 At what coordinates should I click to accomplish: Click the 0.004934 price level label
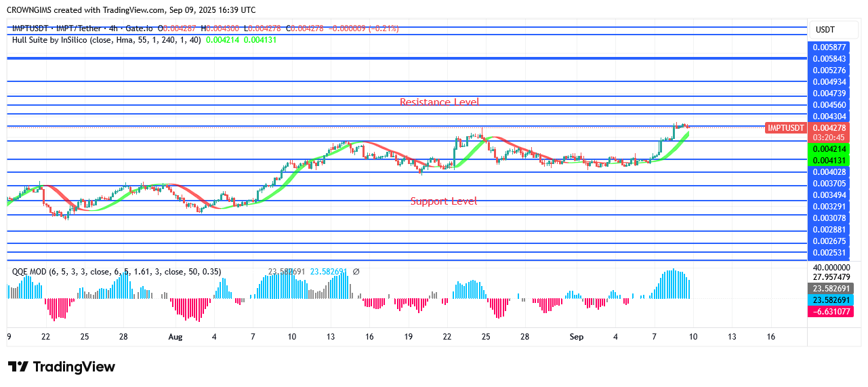click(829, 82)
